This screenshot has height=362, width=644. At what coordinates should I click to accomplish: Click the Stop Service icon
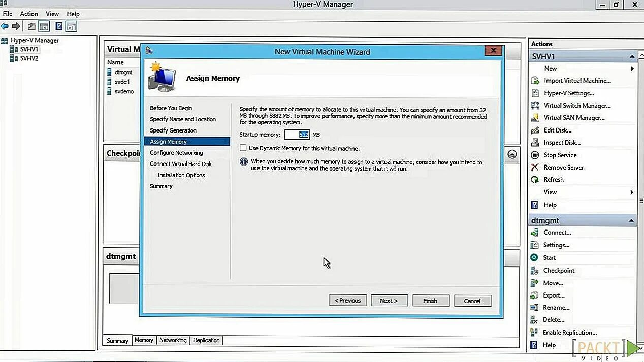pyautogui.click(x=534, y=155)
